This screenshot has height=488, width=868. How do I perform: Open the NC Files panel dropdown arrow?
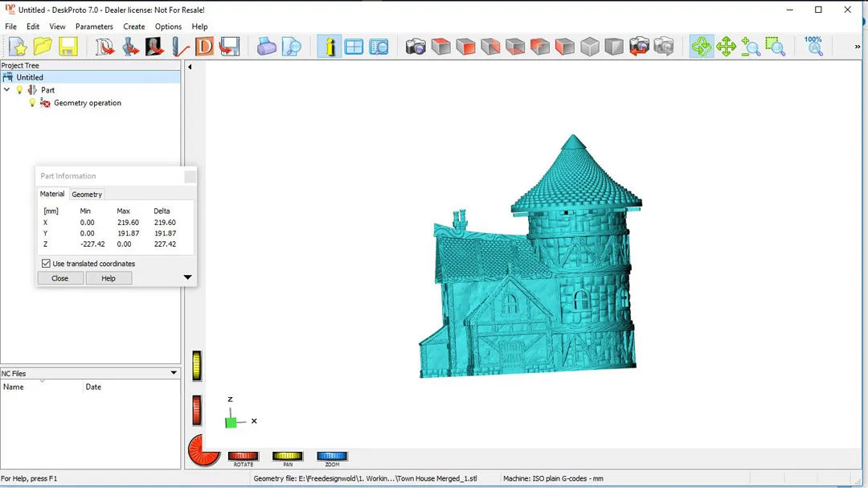(174, 373)
